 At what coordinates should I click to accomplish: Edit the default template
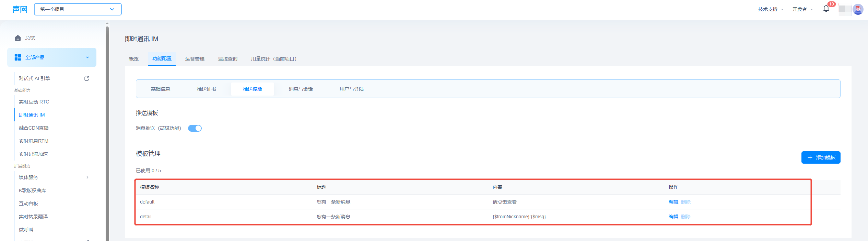(x=673, y=202)
